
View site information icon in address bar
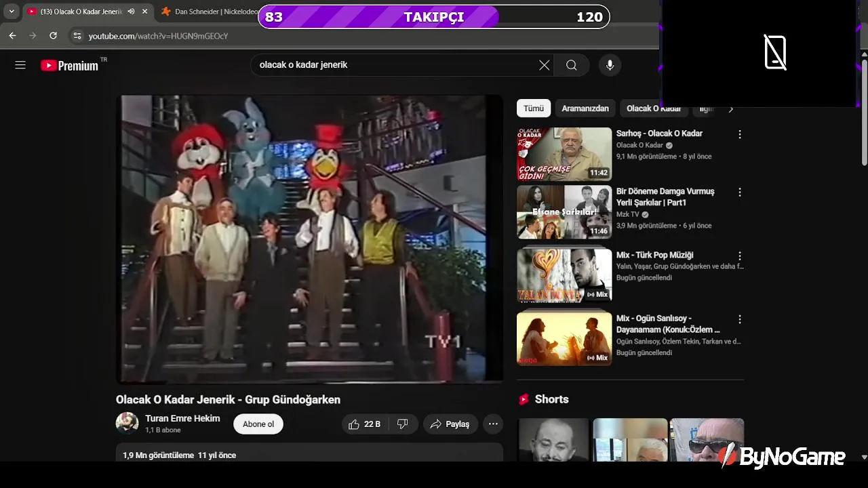(77, 36)
